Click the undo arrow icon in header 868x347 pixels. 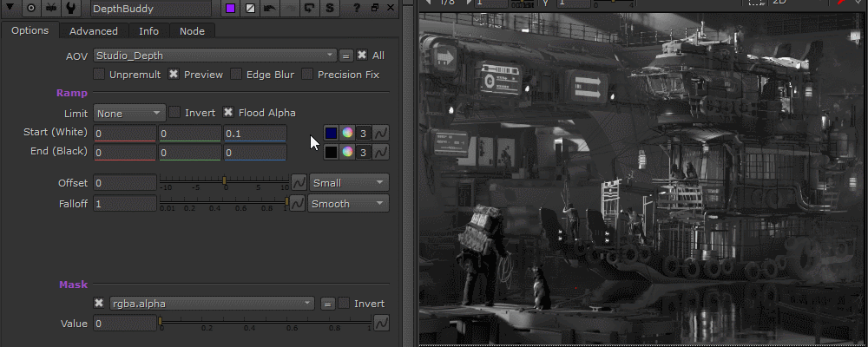point(270,9)
